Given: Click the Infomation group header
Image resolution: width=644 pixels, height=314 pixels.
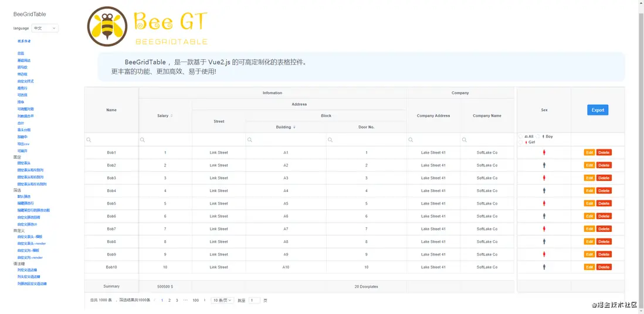Looking at the screenshot, I should [x=272, y=93].
